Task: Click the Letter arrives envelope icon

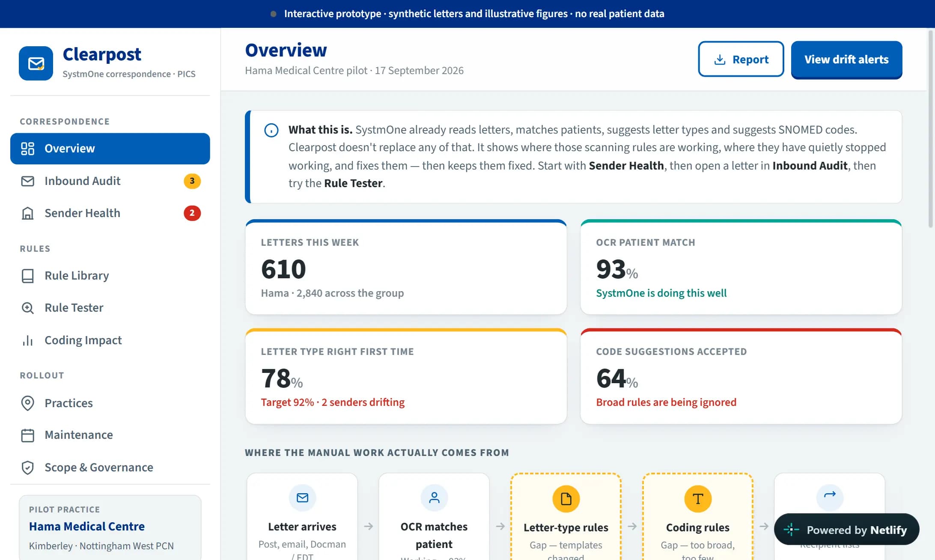Action: tap(303, 497)
